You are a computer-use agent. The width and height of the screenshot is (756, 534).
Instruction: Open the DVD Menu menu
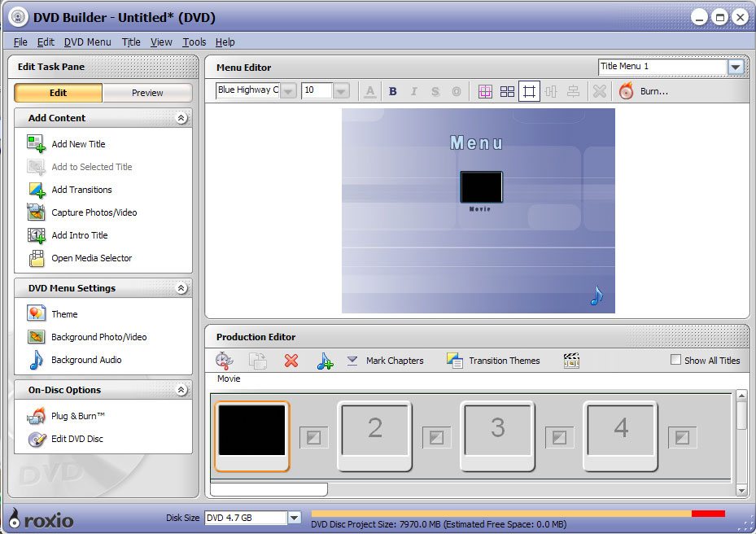[87, 42]
